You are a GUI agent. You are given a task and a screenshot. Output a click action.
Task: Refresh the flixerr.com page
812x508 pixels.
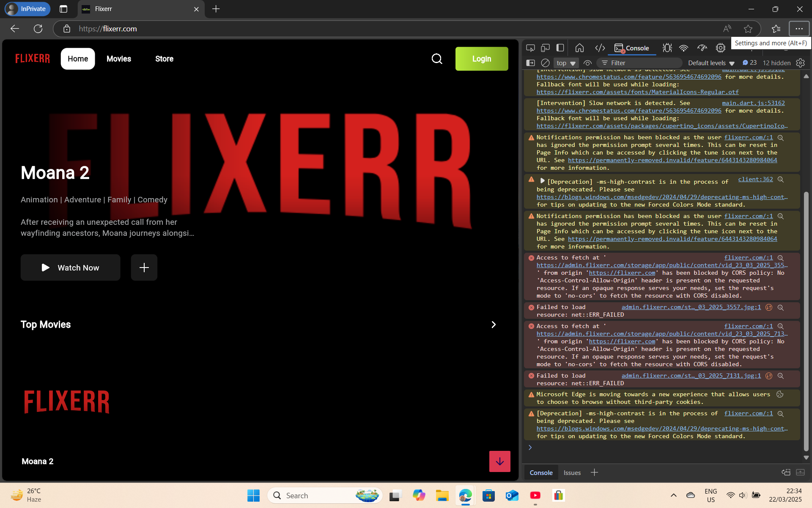coord(38,29)
